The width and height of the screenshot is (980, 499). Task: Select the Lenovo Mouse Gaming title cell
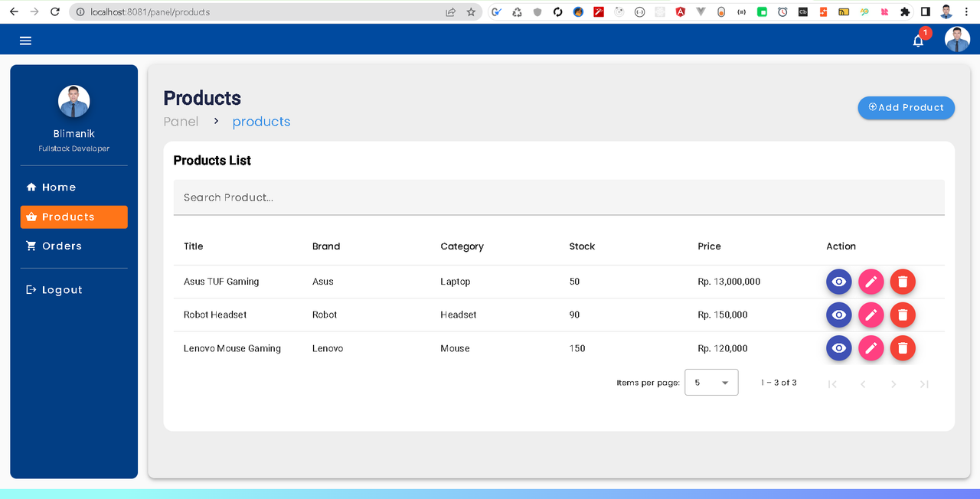(x=232, y=348)
